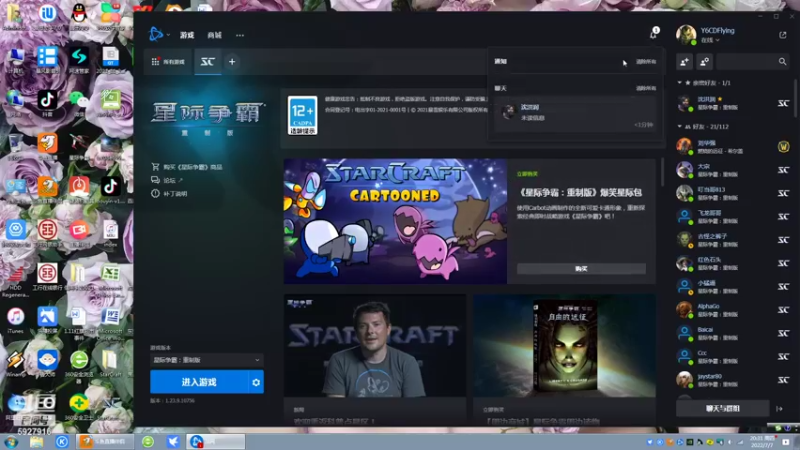Image resolution: width=800 pixels, height=450 pixels.
Task: Click the friend management gear-person icon
Action: pyautogui.click(x=705, y=62)
